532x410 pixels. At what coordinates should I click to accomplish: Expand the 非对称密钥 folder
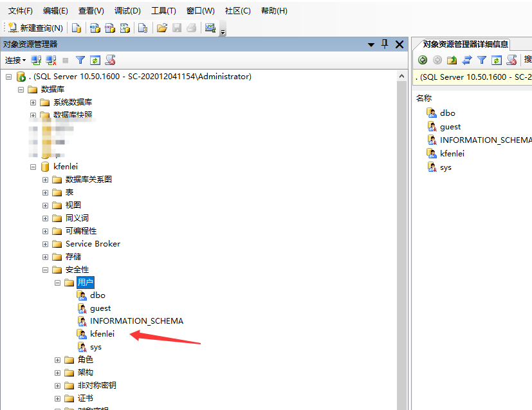tap(58, 386)
